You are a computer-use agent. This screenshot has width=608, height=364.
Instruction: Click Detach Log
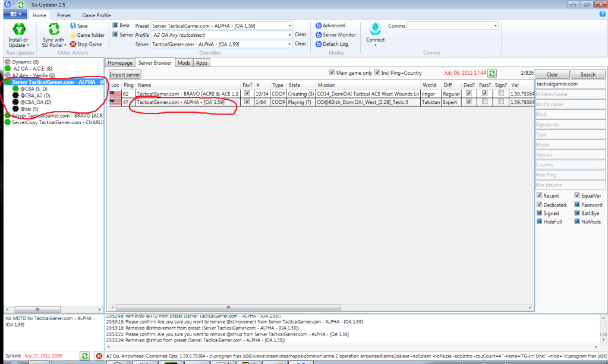pos(332,44)
